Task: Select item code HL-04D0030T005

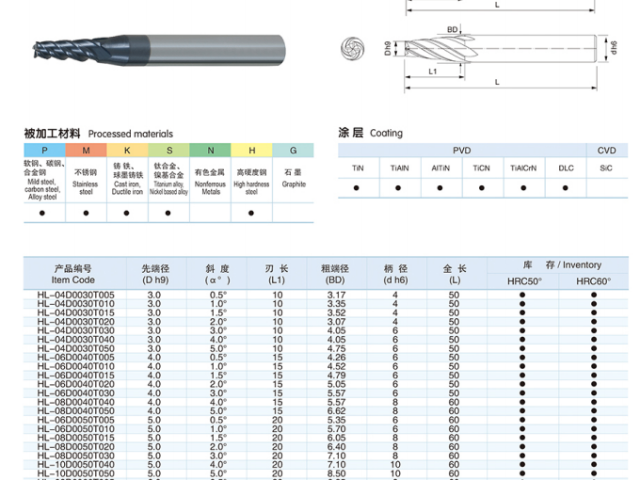Action: pyautogui.click(x=75, y=296)
